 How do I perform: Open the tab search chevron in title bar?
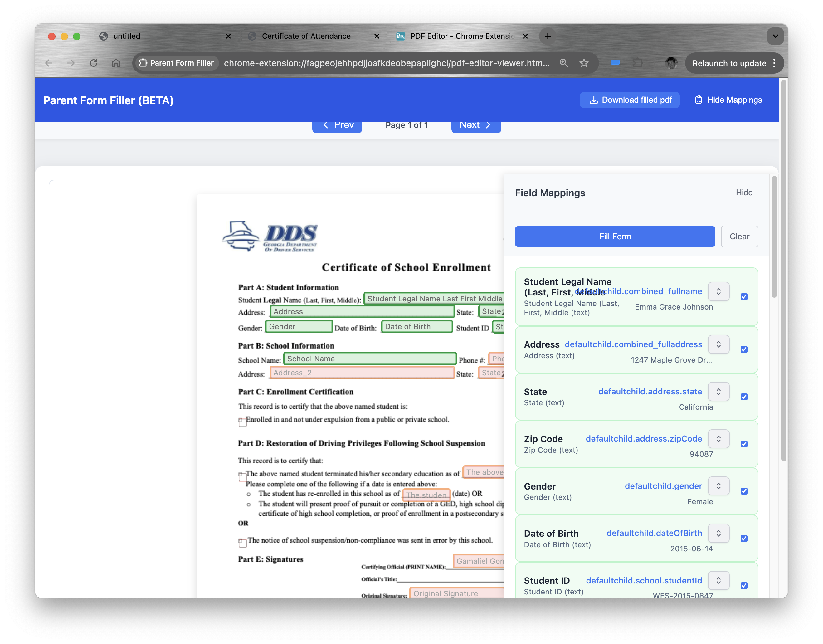coord(776,36)
